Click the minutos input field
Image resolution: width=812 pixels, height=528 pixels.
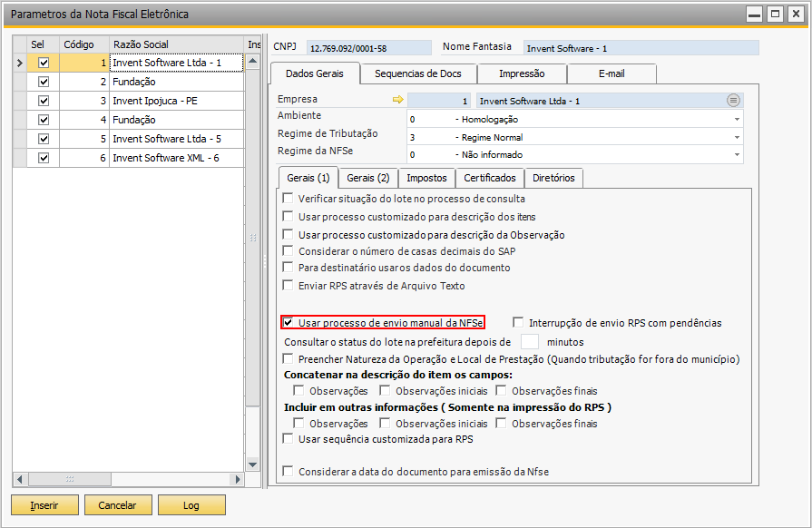529,342
